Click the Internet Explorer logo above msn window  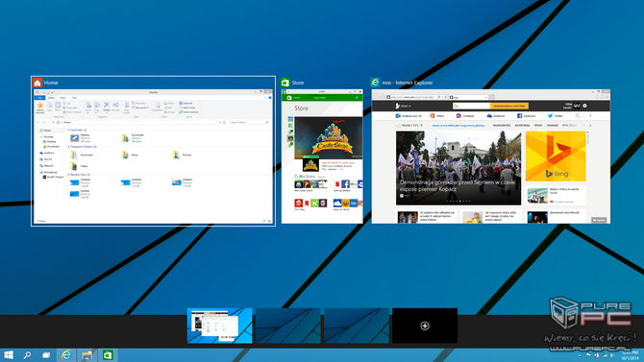click(x=375, y=82)
